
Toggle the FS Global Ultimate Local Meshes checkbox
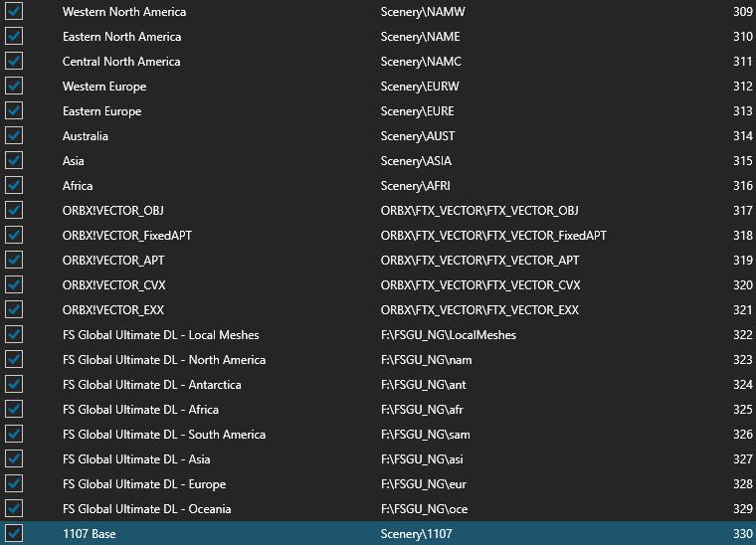pyautogui.click(x=14, y=335)
